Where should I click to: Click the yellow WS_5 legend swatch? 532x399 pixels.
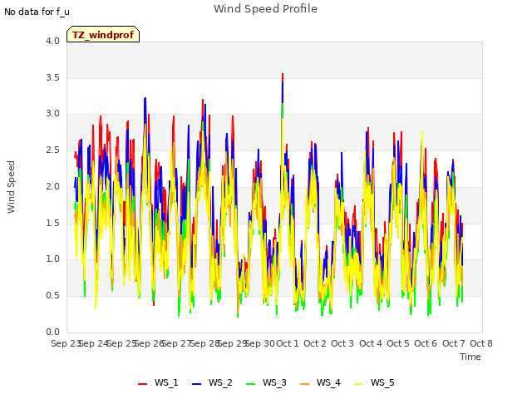(x=358, y=383)
